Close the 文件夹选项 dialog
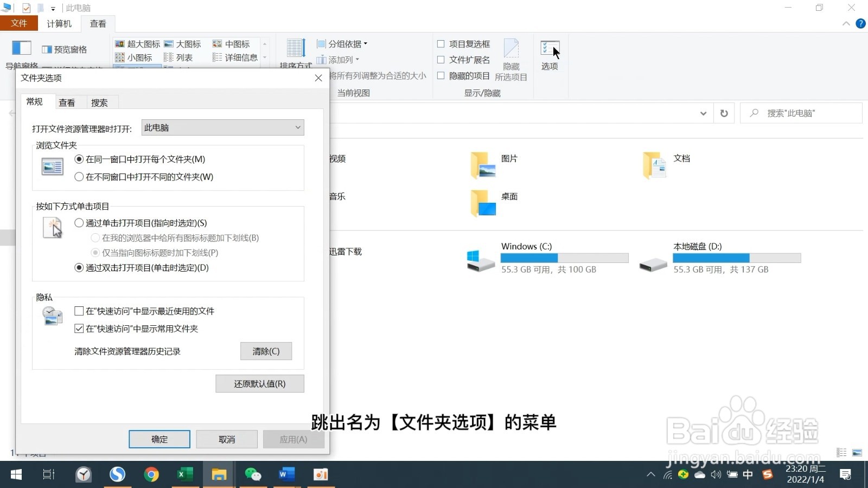This screenshot has height=488, width=868. [318, 78]
